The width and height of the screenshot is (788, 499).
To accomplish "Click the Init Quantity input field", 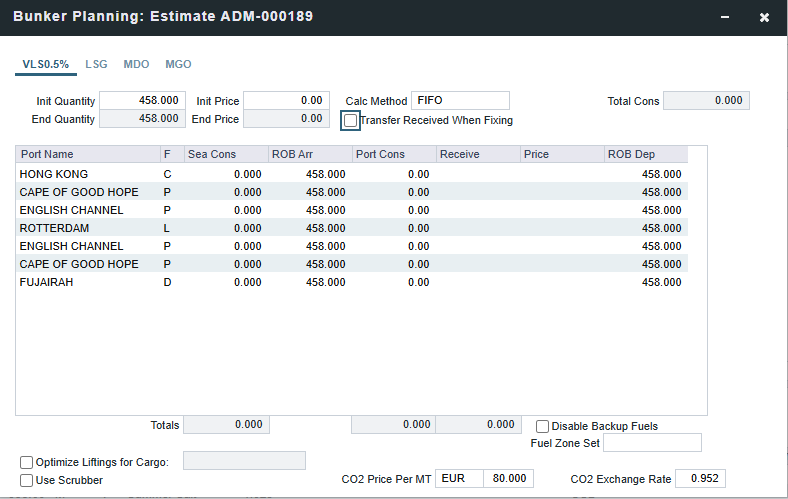I will [x=142, y=101].
